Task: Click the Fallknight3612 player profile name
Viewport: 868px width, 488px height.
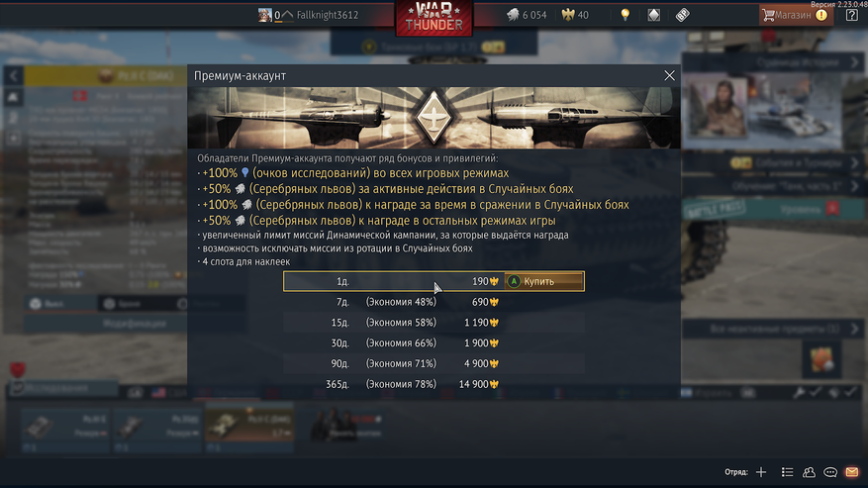Action: tap(328, 15)
